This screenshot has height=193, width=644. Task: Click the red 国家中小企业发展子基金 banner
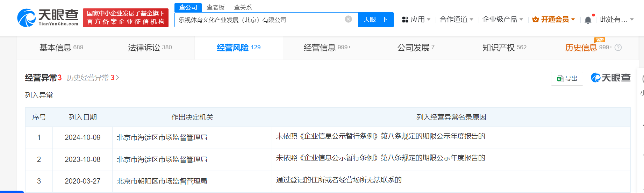pos(126,17)
